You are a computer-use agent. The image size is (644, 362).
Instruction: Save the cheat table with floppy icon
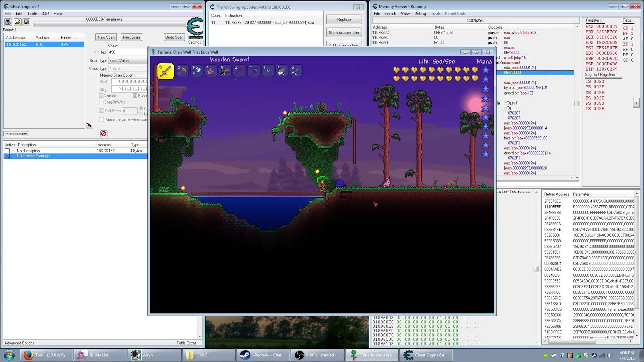(x=26, y=22)
